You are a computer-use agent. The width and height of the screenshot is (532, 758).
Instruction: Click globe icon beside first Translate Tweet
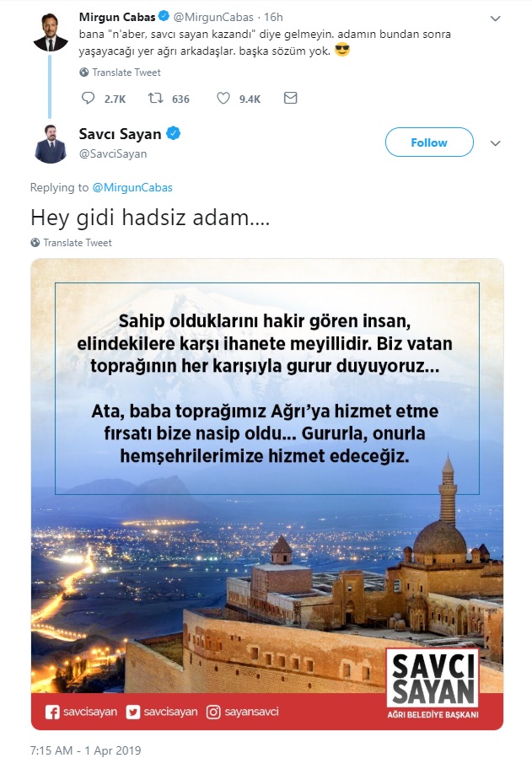(84, 73)
